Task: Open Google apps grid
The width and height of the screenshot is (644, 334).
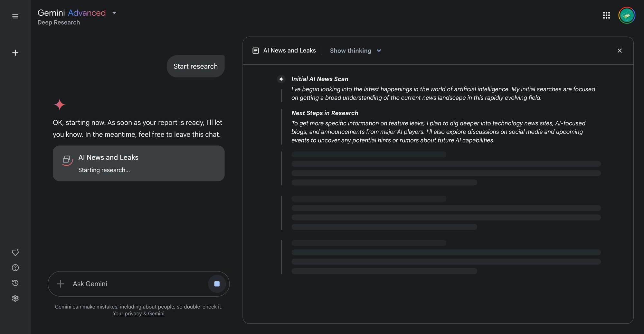Action: coord(606,15)
